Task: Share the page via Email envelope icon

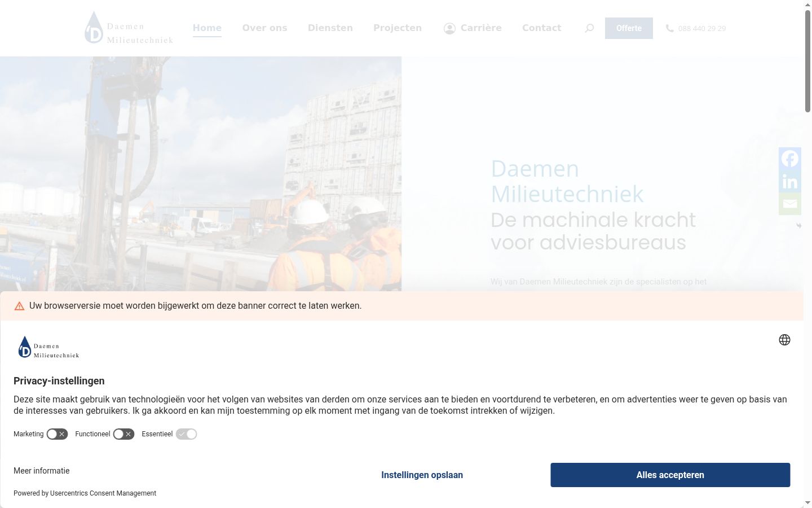Action: [790, 204]
